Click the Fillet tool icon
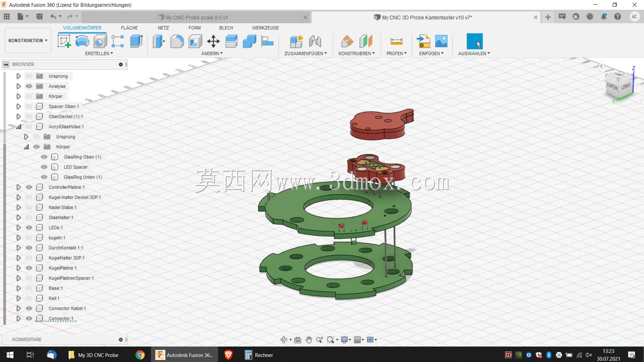Screen dimensions: 644x362 (177, 41)
